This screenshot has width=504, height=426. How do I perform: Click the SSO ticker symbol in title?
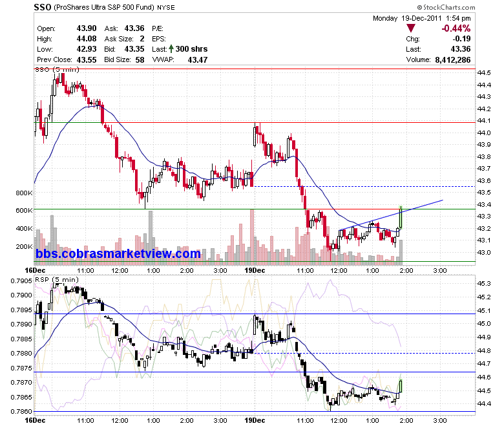pyautogui.click(x=43, y=7)
